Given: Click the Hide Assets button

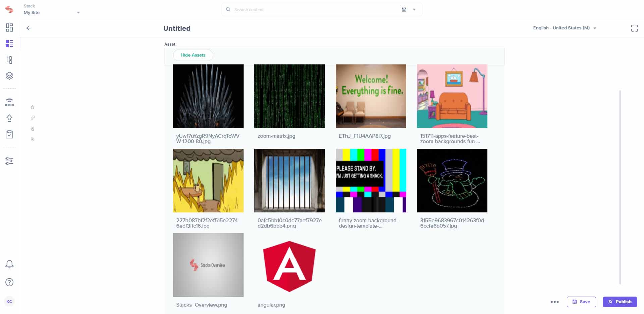Looking at the screenshot, I should click(193, 55).
